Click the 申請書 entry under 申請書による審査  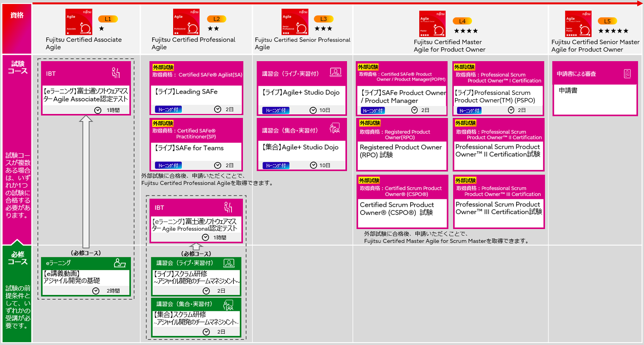click(x=568, y=91)
